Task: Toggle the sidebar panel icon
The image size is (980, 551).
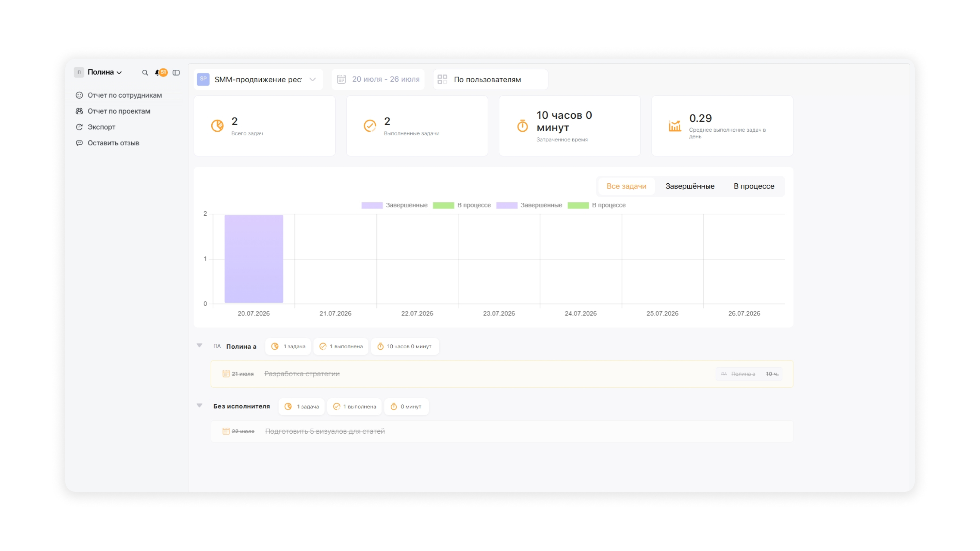Action: 176,73
